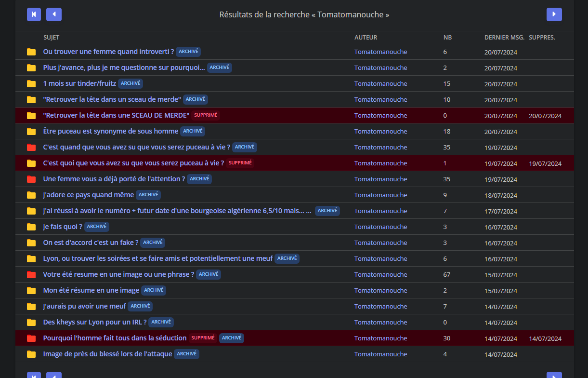Click folder icon for "Plus j'avance, plus je me questionne"
This screenshot has height=378, width=588.
click(31, 68)
